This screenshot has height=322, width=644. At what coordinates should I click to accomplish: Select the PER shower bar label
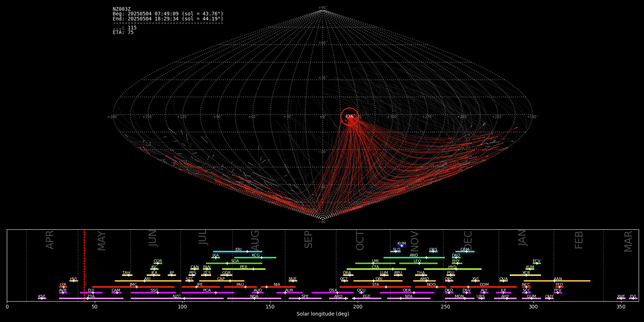click(244, 267)
